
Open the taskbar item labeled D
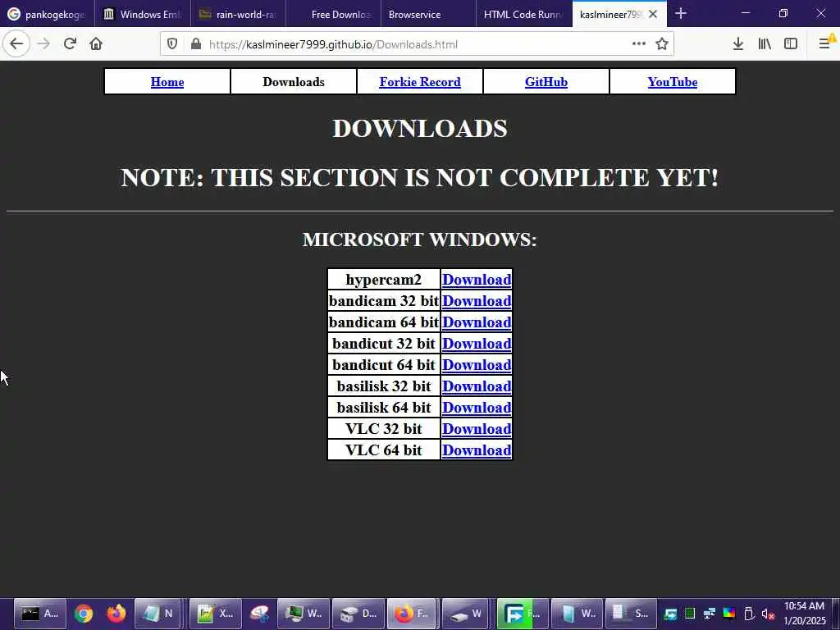click(x=358, y=614)
